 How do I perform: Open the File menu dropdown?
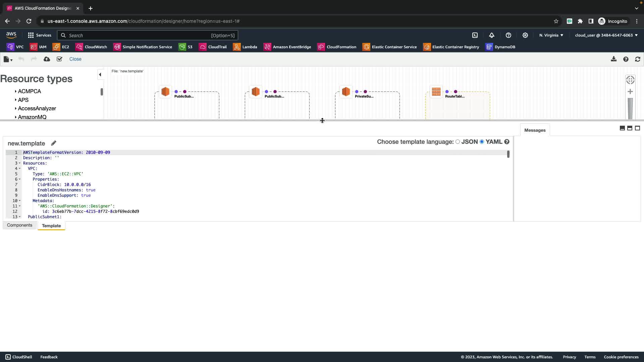[8, 59]
